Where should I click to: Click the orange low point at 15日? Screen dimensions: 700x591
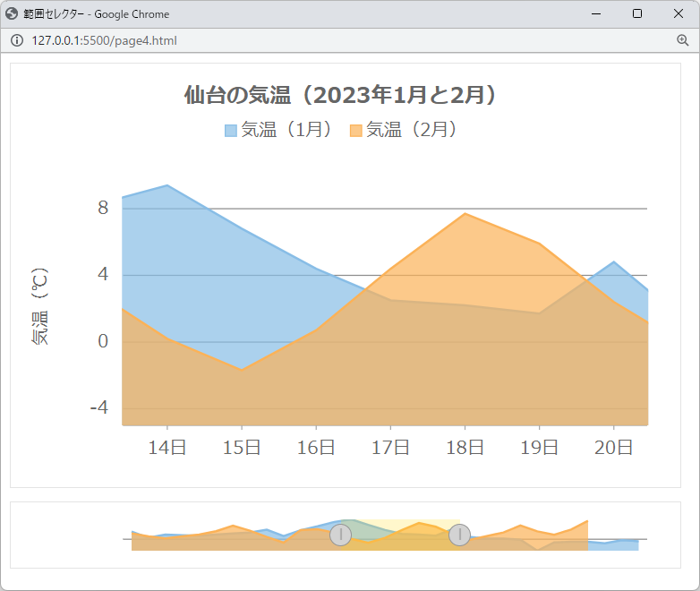[242, 370]
